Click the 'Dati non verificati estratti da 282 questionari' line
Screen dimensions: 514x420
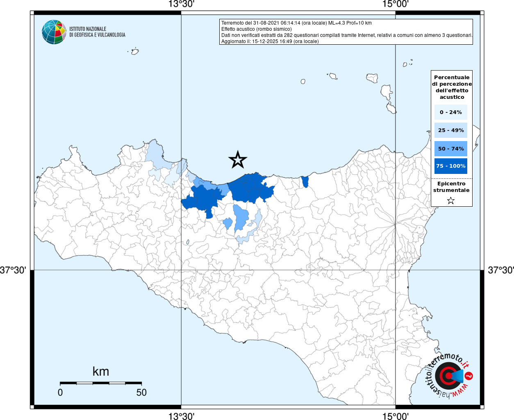point(347,35)
